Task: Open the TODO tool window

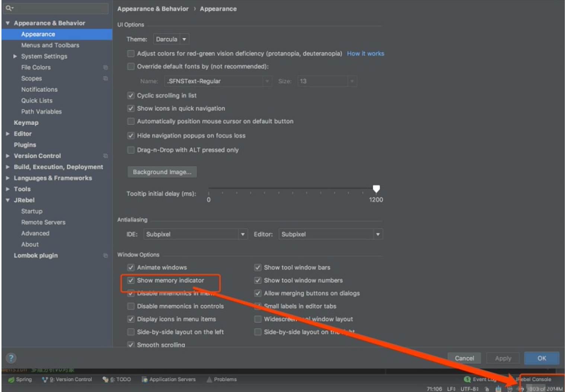Action: pyautogui.click(x=117, y=379)
